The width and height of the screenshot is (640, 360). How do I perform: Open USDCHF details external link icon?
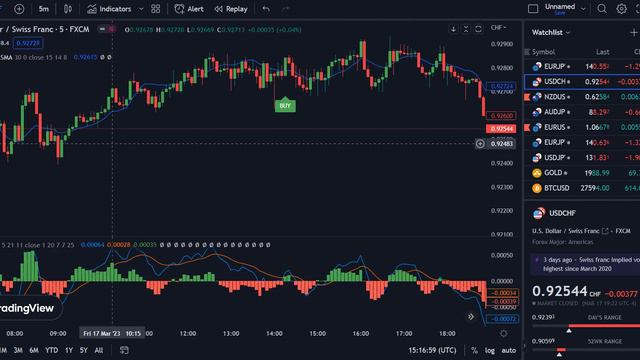pyautogui.click(x=605, y=231)
